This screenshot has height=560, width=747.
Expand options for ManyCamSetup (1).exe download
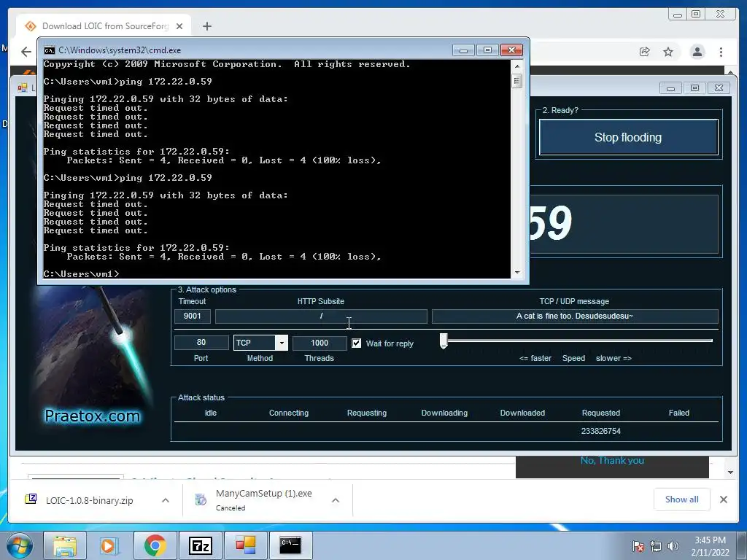336,500
